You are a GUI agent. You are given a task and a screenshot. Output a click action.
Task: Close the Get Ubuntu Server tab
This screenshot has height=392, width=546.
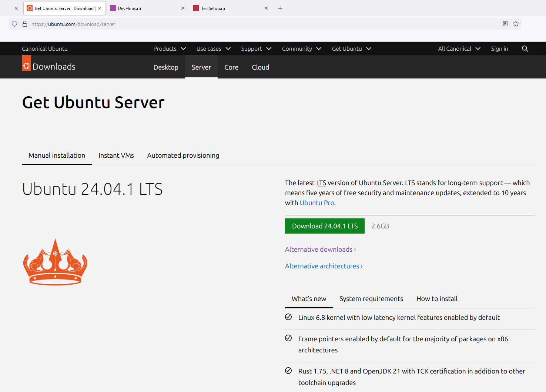click(x=100, y=8)
